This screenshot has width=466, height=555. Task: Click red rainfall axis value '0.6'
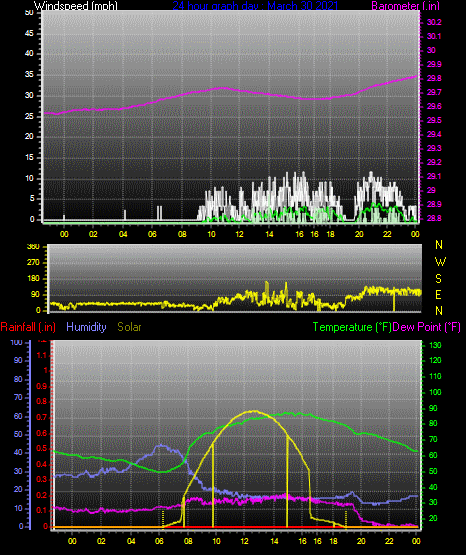pos(42,433)
